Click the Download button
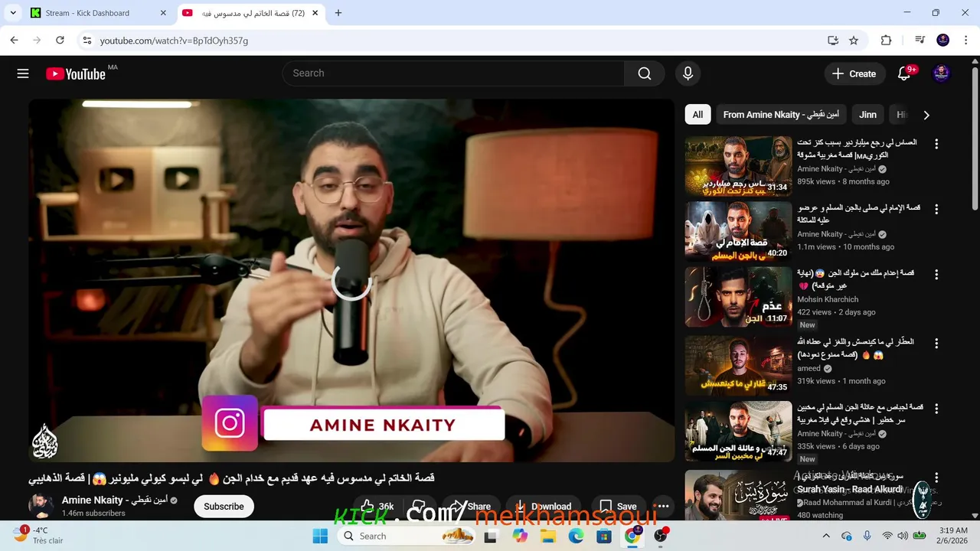Image resolution: width=980 pixels, height=551 pixels. click(x=543, y=507)
